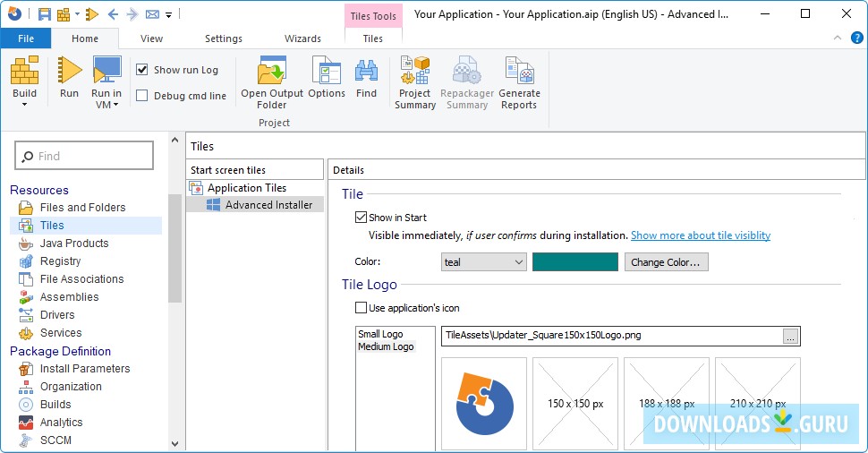Click the sidebar scroll down arrow
868x453 pixels.
[x=174, y=443]
